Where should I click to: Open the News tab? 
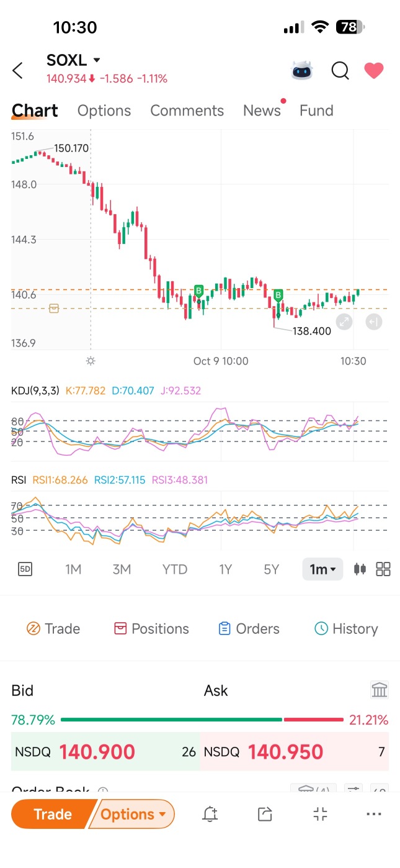click(x=262, y=111)
